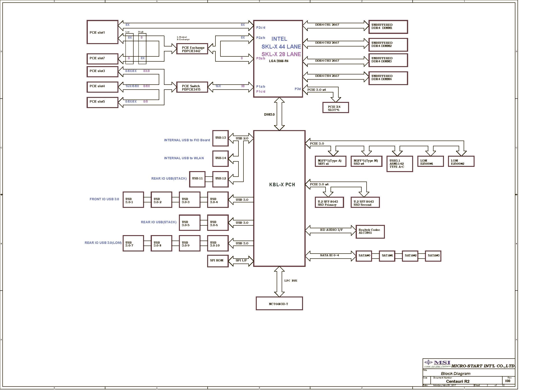Screen dimensions: 555x392
Task: Select the Realtek Codec ALC3861 block
Action: (370, 232)
